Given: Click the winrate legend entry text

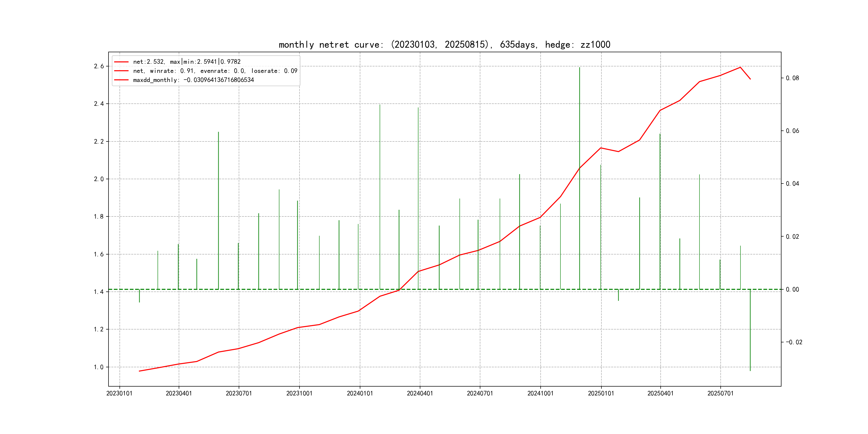Looking at the screenshot, I should 215,71.
